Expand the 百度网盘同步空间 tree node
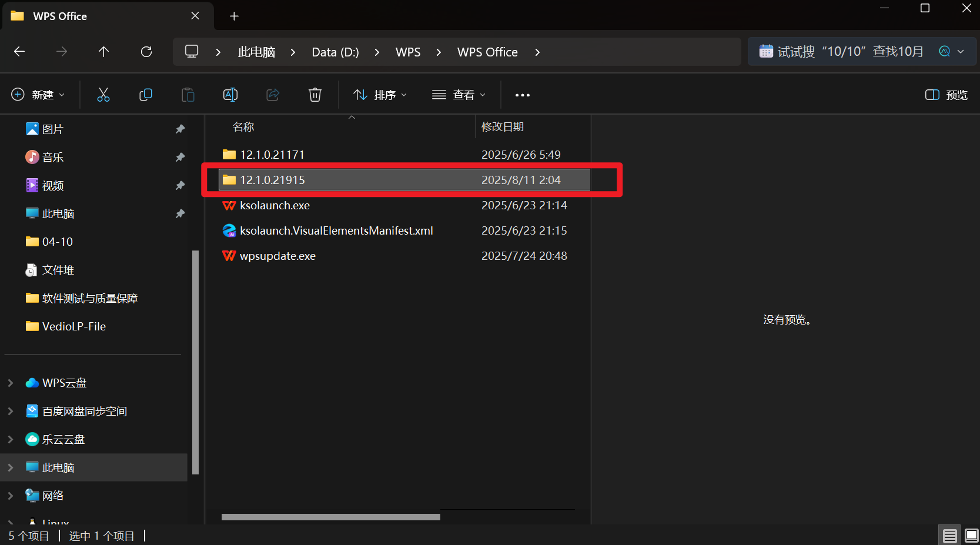The image size is (980, 545). point(11,411)
